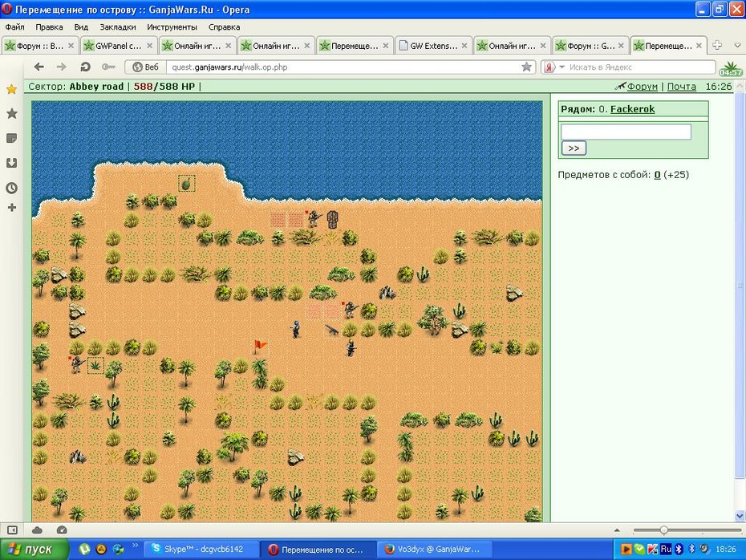Click the zoom slider handle

tap(663, 530)
